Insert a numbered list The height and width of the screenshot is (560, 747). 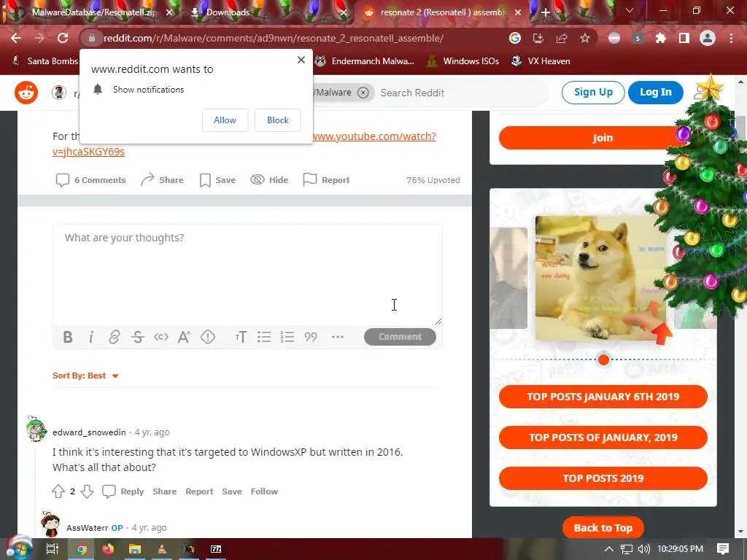(x=287, y=337)
